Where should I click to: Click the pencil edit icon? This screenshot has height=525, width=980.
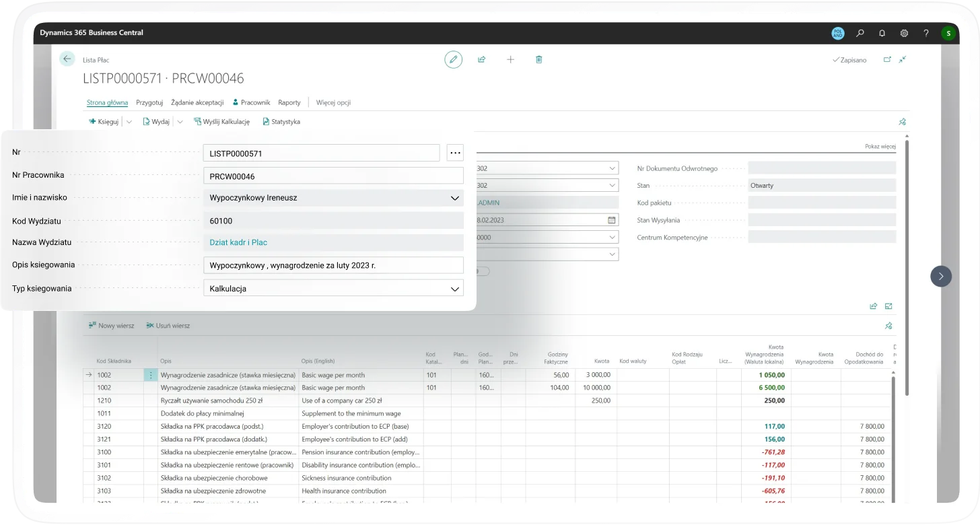pyautogui.click(x=454, y=60)
